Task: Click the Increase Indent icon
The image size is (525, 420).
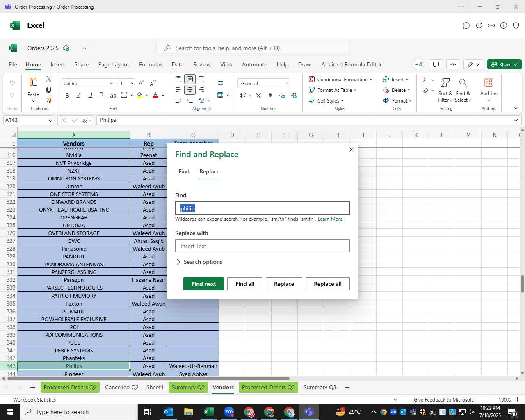Action: pyautogui.click(x=190, y=100)
